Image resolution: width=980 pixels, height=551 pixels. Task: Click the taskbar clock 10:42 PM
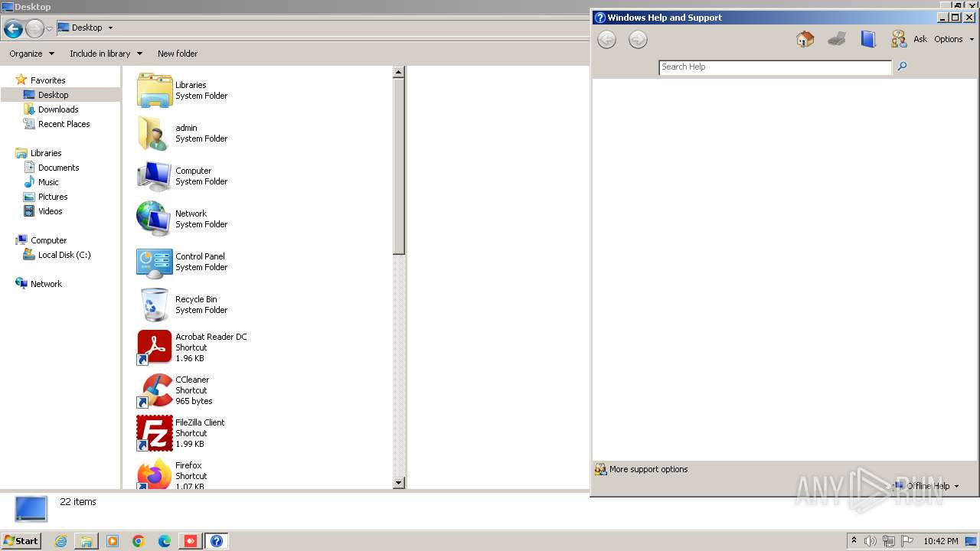click(941, 541)
